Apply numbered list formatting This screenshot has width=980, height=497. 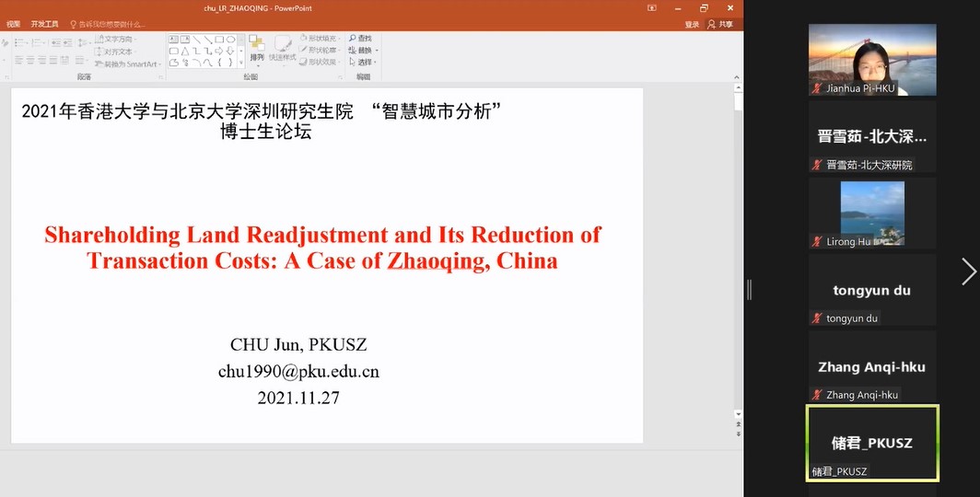38,42
